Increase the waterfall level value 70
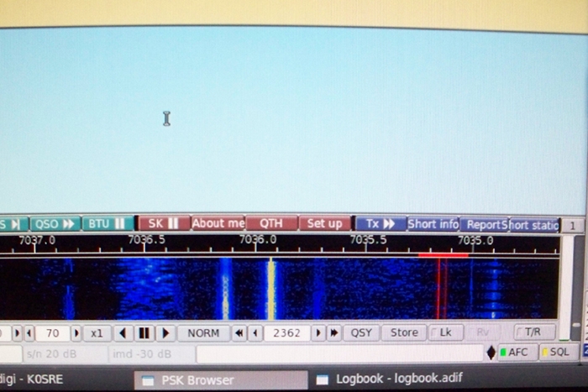Viewport: 588px width, 392px height. tap(76, 333)
